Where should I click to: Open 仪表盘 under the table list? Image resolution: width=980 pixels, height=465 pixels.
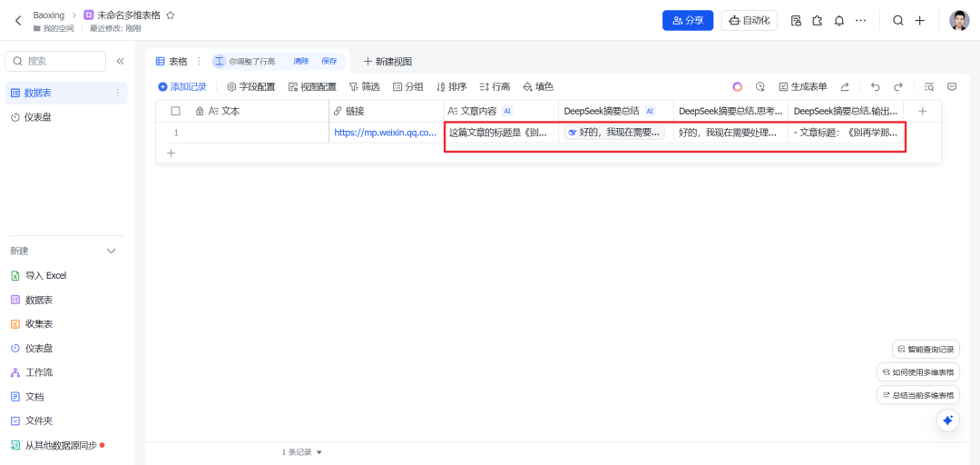pyautogui.click(x=66, y=117)
